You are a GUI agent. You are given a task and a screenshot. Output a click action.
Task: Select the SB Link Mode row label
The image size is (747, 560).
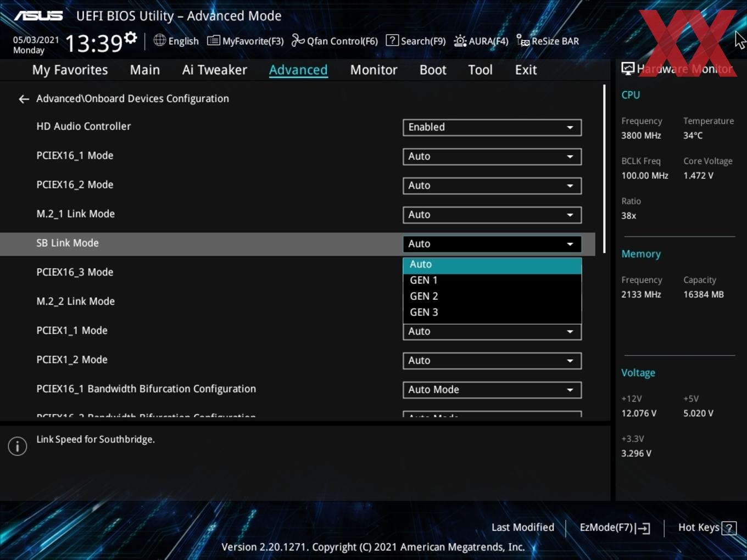[68, 243]
